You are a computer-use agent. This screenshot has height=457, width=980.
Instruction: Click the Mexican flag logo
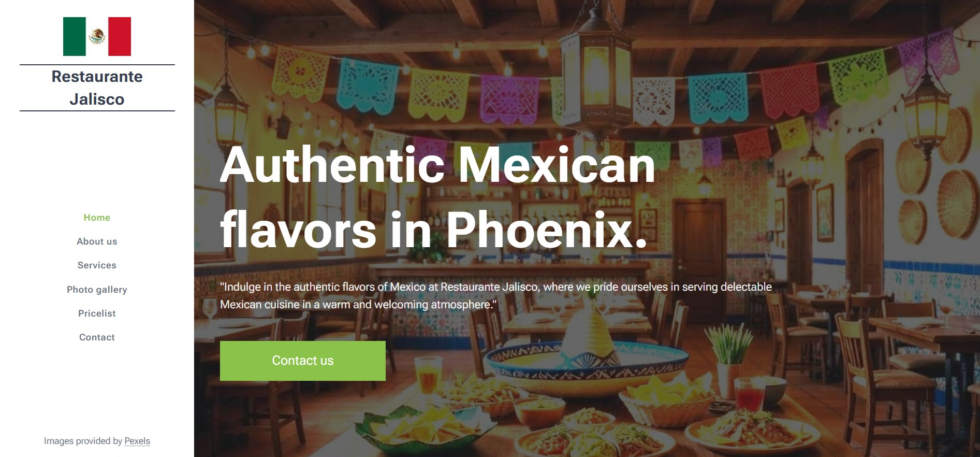click(x=97, y=36)
